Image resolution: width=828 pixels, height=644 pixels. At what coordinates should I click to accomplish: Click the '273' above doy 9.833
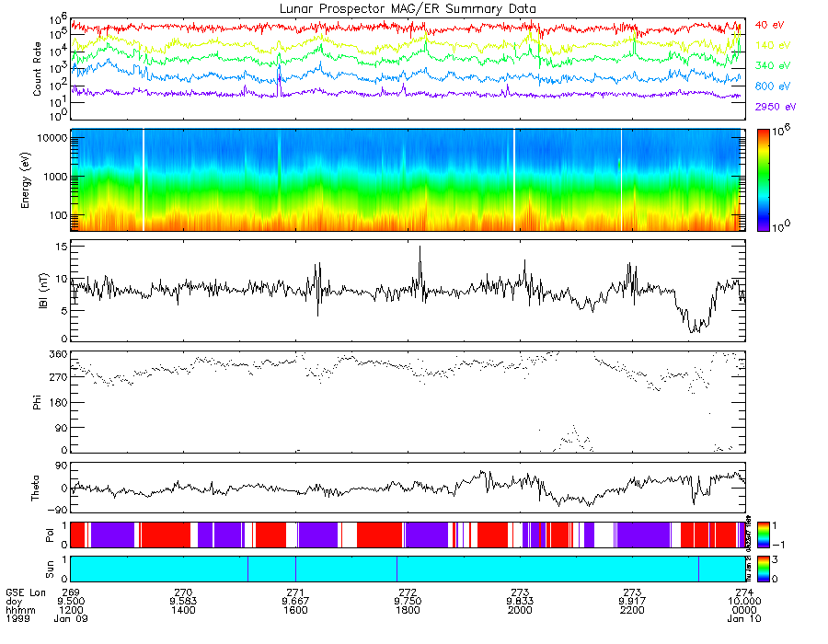[x=520, y=592]
